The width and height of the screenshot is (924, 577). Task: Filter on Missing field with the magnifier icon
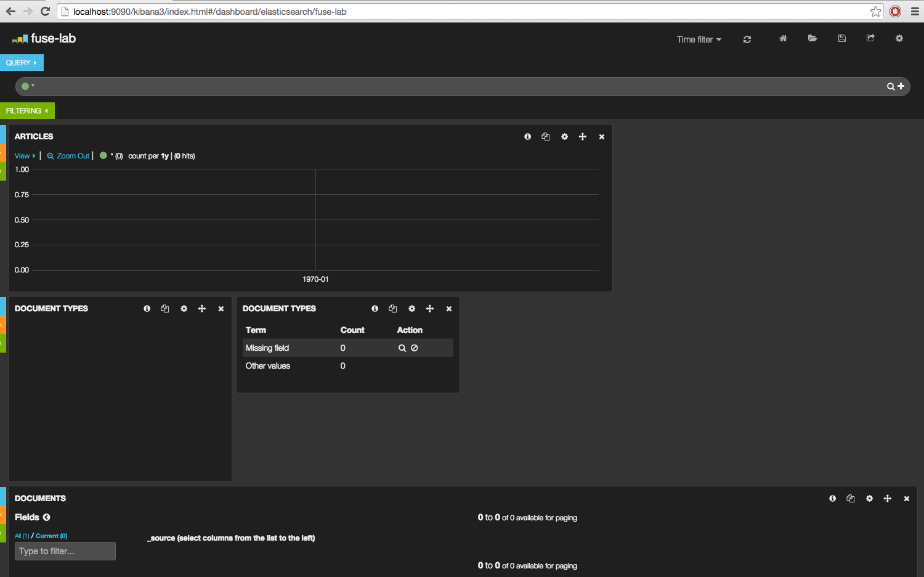[x=402, y=348]
